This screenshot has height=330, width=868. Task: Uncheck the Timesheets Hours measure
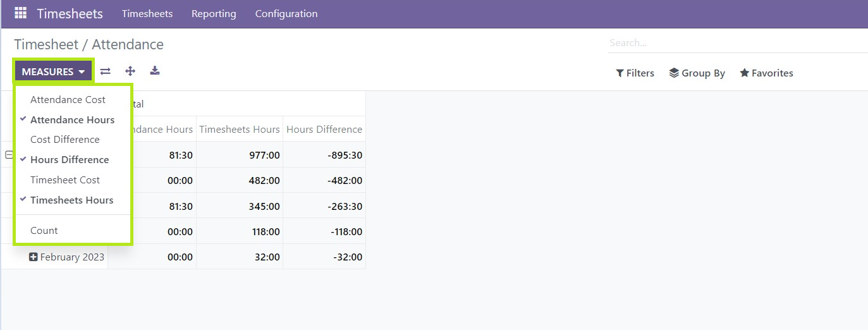[x=73, y=200]
